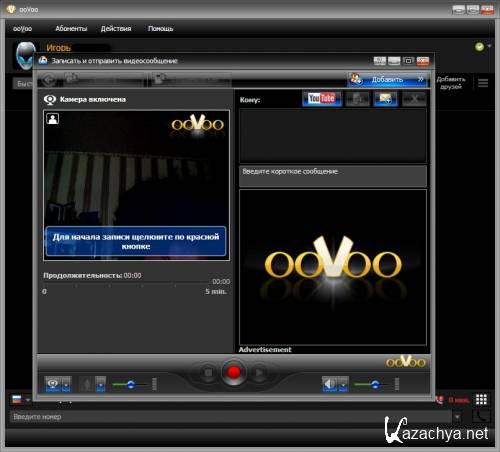Click the recording duration timeline bar
The width and height of the screenshot is (500, 452).
[127, 284]
